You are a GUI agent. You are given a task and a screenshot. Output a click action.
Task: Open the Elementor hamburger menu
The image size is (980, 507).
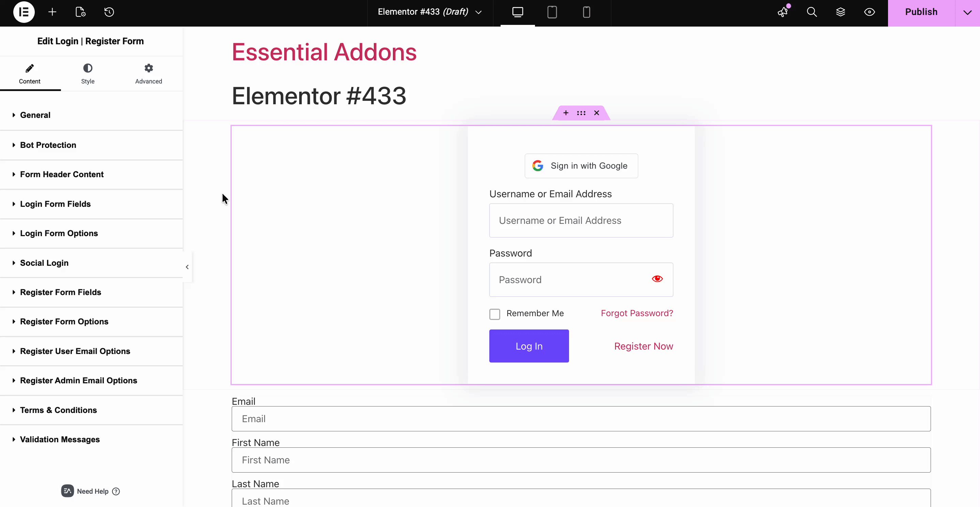(23, 12)
